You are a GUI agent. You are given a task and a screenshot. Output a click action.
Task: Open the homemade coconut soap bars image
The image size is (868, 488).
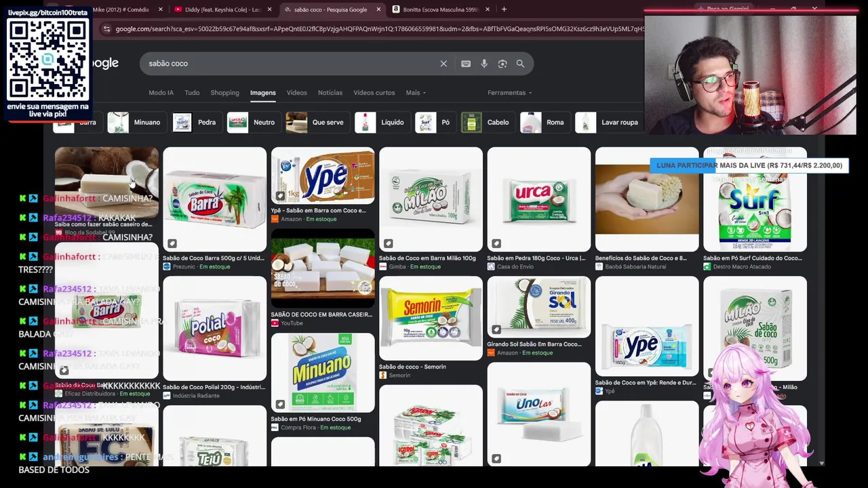click(x=323, y=269)
